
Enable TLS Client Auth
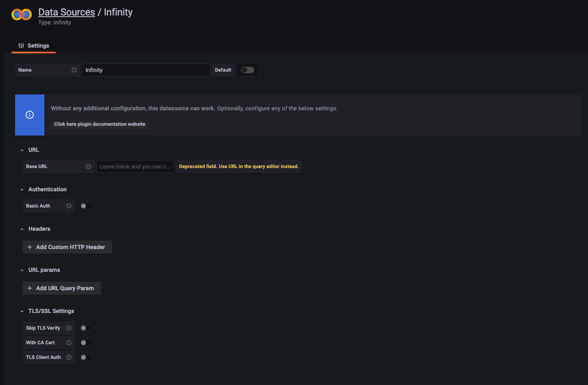tap(86, 357)
